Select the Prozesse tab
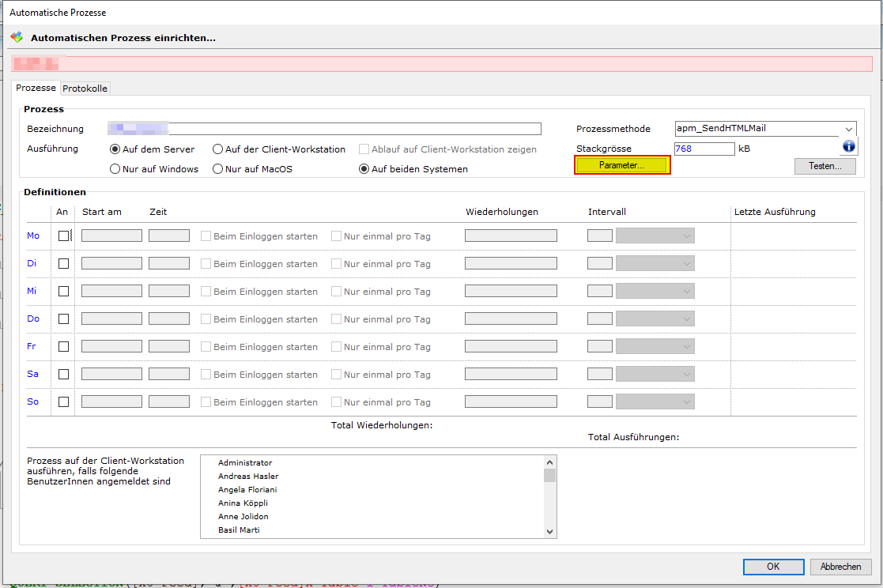 (x=36, y=88)
